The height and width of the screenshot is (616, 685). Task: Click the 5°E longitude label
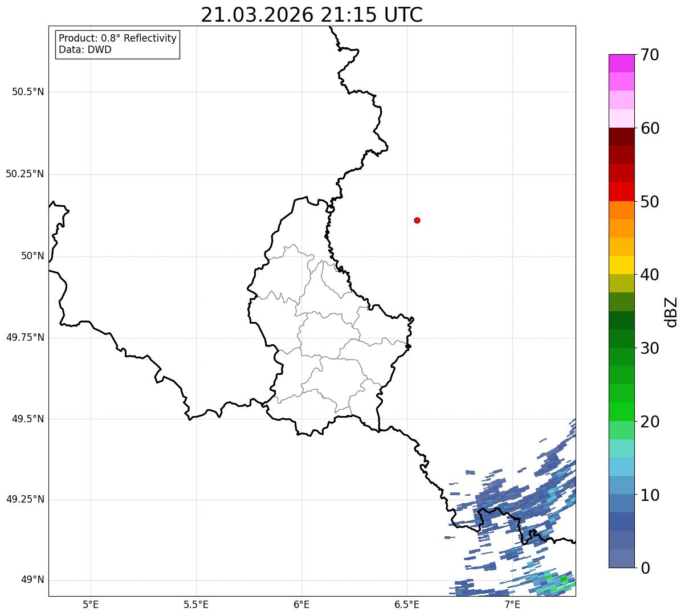(x=91, y=604)
